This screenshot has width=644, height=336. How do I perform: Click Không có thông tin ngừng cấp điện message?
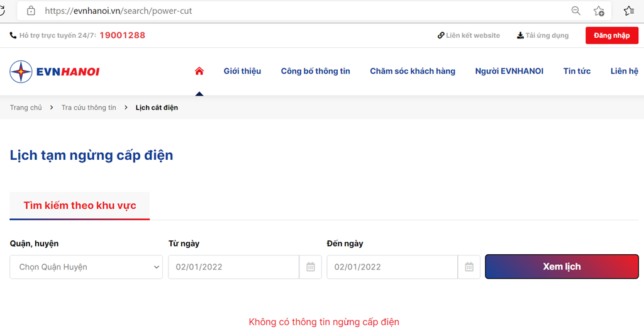point(324,322)
